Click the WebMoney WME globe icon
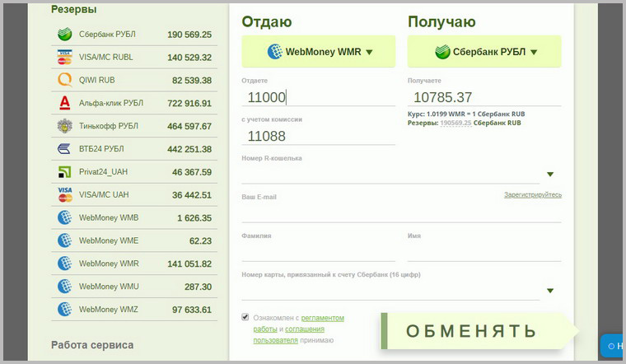 click(65, 240)
